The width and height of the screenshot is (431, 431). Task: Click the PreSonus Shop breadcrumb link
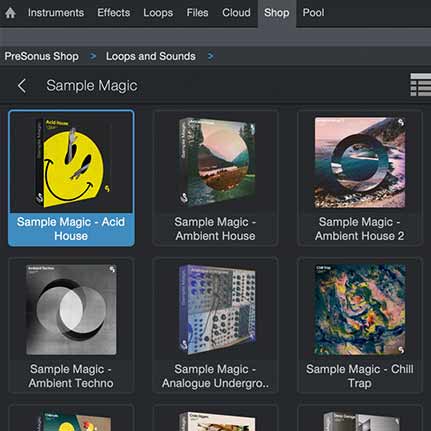42,56
